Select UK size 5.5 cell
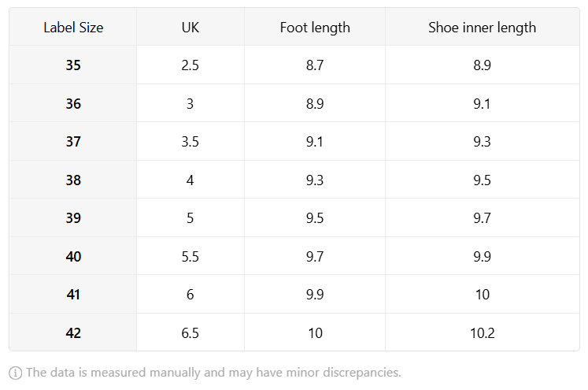 tap(190, 256)
